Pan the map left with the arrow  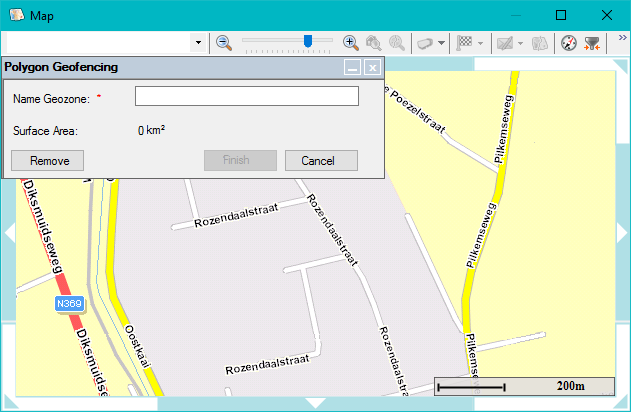9,233
